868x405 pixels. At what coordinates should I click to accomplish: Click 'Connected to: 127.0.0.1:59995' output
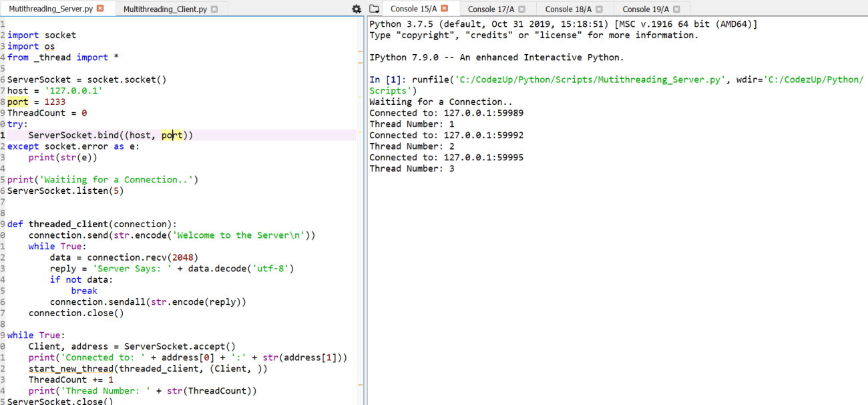click(x=447, y=158)
